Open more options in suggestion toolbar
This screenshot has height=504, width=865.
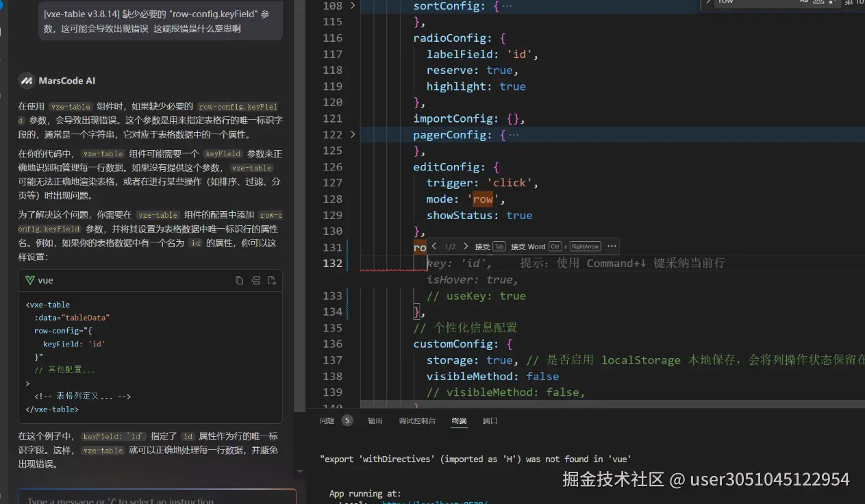[612, 247]
